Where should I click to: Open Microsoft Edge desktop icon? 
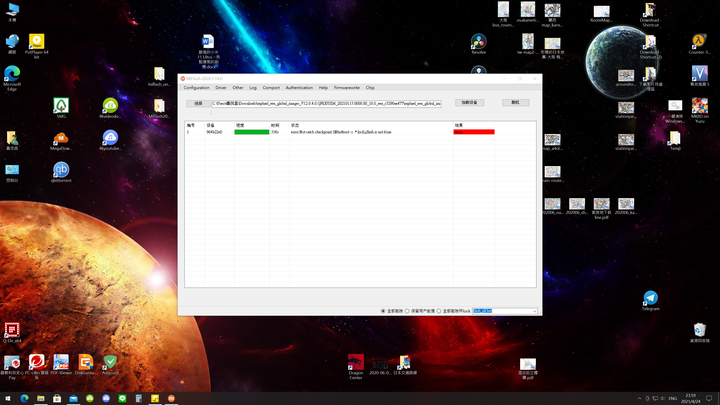(12, 78)
